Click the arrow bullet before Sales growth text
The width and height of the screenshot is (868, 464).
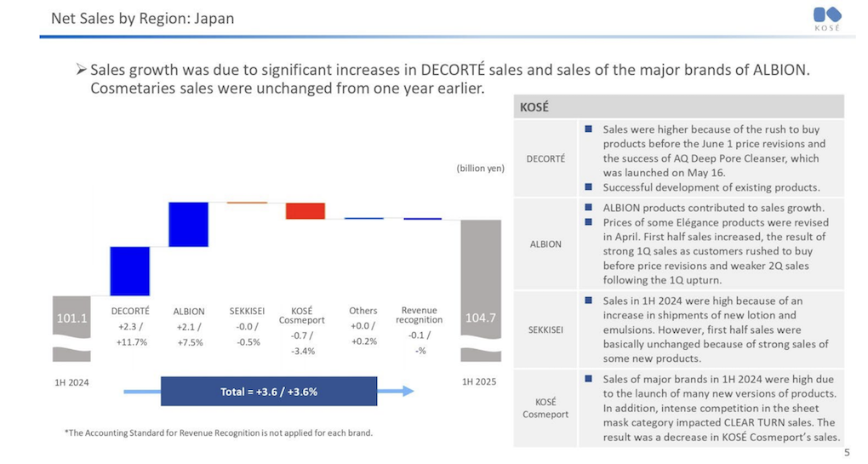pos(82,70)
